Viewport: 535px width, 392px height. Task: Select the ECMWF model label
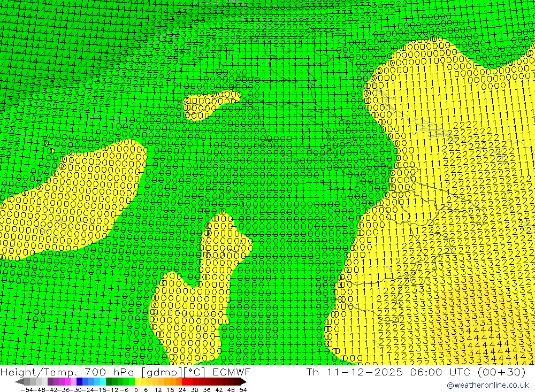[x=231, y=372]
